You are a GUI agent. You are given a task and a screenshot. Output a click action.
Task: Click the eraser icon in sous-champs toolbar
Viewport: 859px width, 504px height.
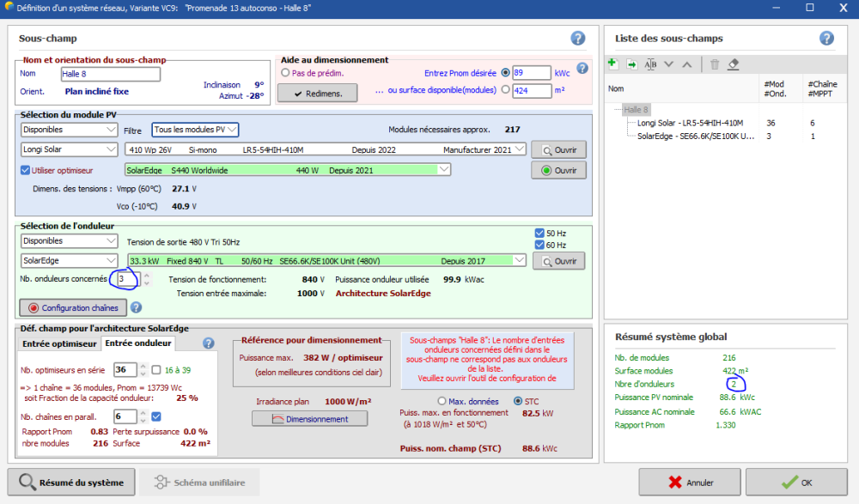[x=733, y=64]
